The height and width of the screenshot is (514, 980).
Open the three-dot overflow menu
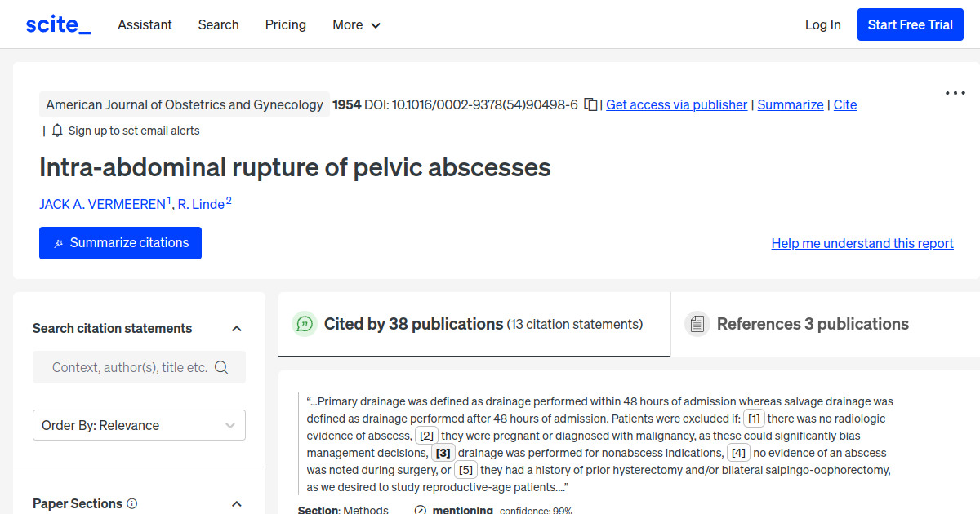click(x=954, y=93)
